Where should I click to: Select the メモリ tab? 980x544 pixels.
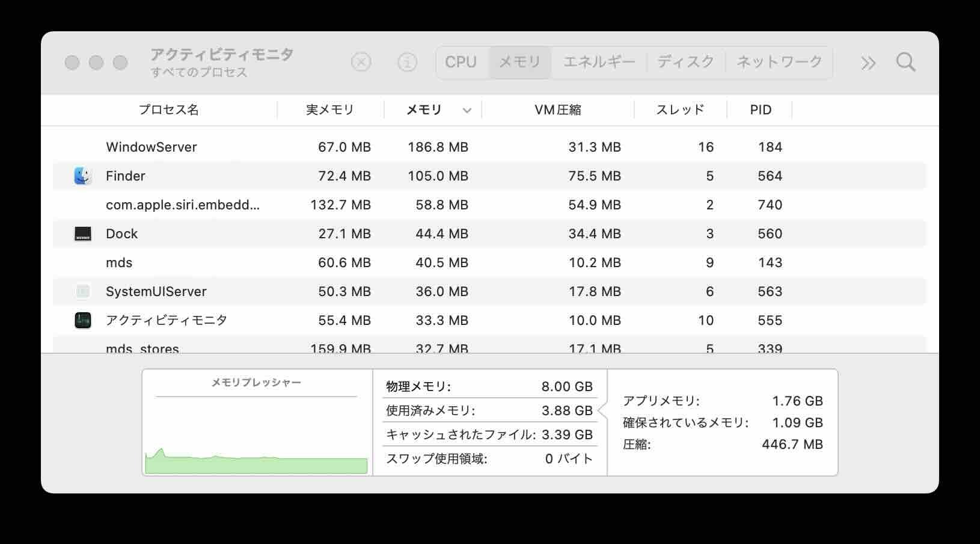(520, 62)
